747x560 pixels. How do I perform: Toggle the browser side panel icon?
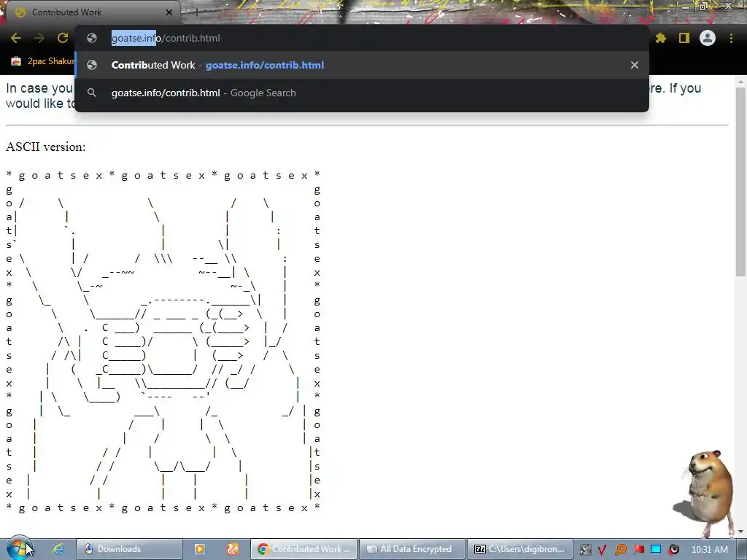[x=684, y=38]
